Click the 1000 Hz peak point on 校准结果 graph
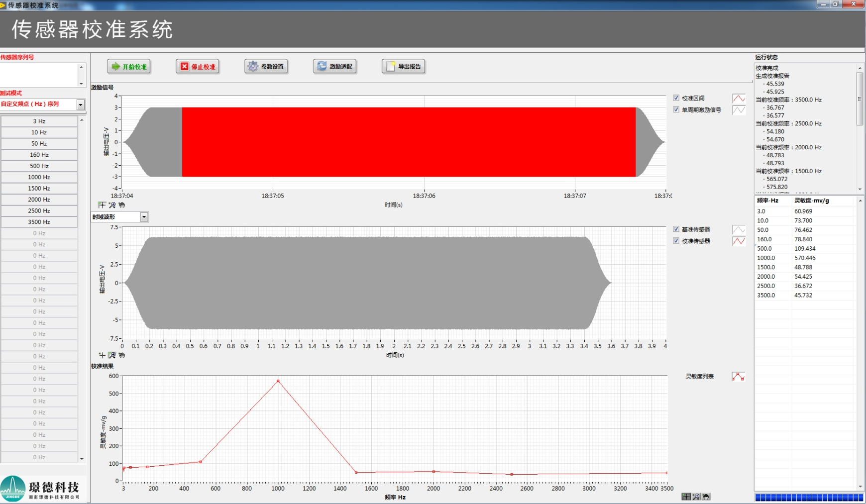The width and height of the screenshot is (866, 504). tap(278, 381)
